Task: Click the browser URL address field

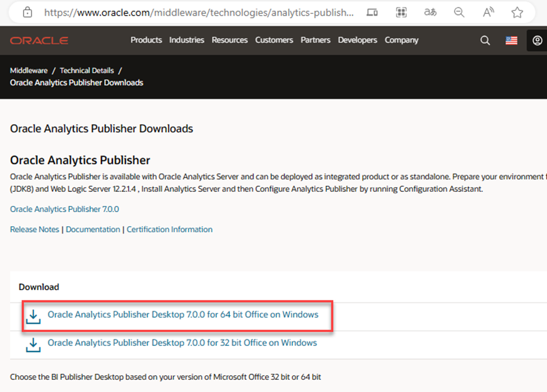Action: pyautogui.click(x=199, y=13)
